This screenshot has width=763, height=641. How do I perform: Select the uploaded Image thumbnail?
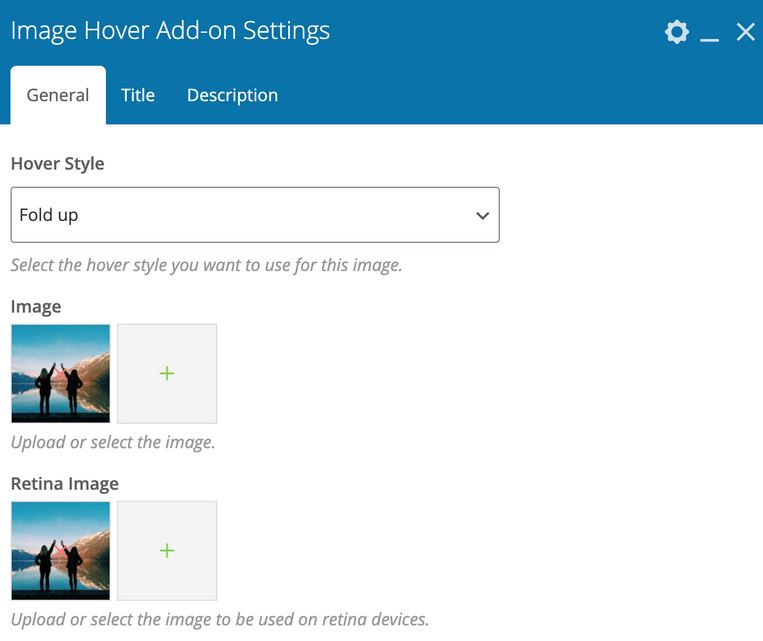61,374
